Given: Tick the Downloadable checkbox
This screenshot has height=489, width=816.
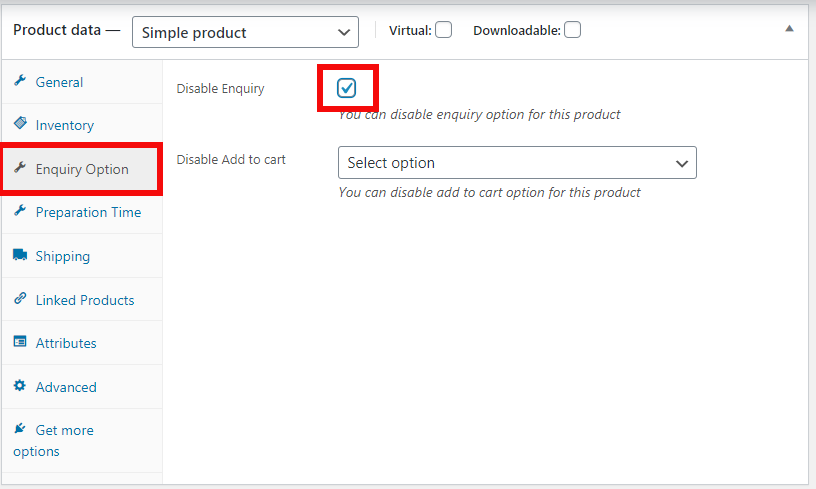Looking at the screenshot, I should [x=572, y=30].
